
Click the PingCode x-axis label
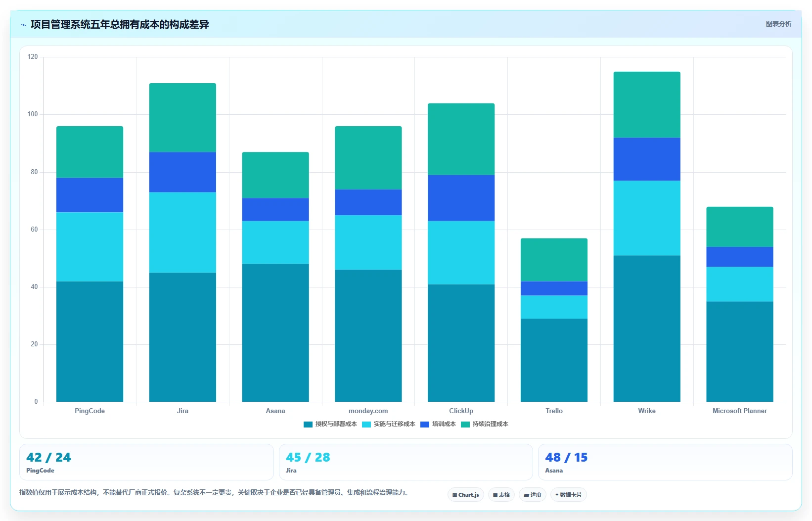(x=90, y=411)
